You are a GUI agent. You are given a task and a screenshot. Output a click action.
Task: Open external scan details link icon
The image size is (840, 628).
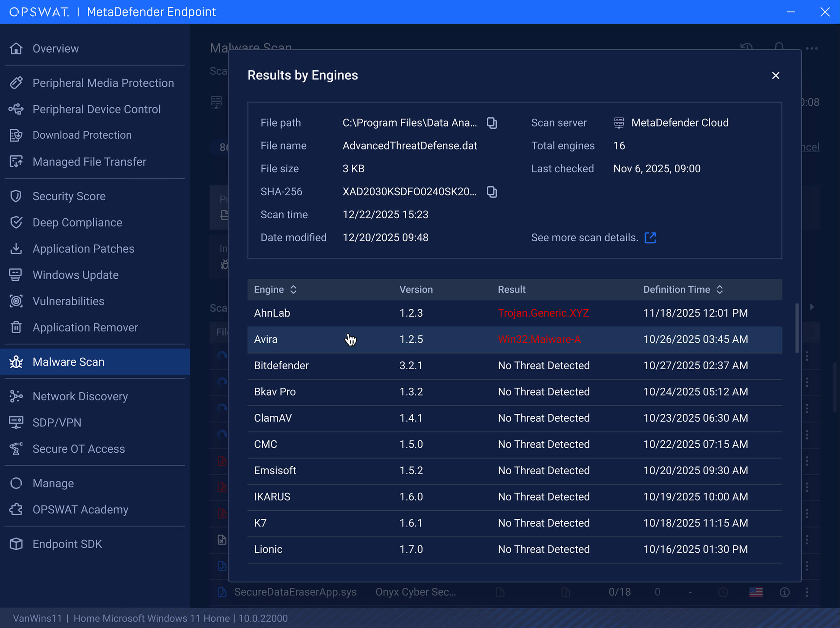[x=650, y=238]
